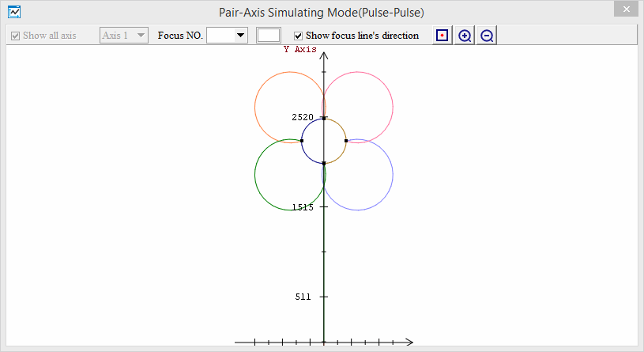
Task: Click the application icon in title bar
Action: click(13, 13)
